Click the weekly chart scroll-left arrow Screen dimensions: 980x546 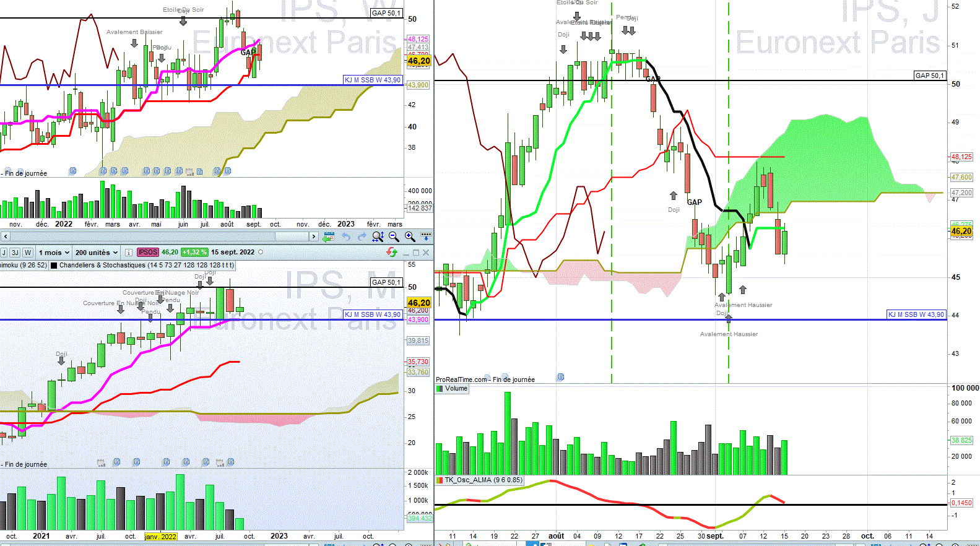pyautogui.click(x=5, y=236)
